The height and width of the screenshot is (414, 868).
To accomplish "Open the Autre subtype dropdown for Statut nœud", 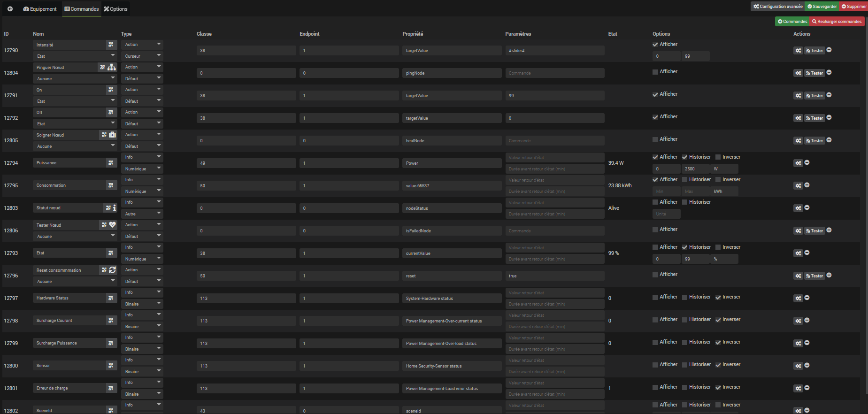I will click(142, 214).
